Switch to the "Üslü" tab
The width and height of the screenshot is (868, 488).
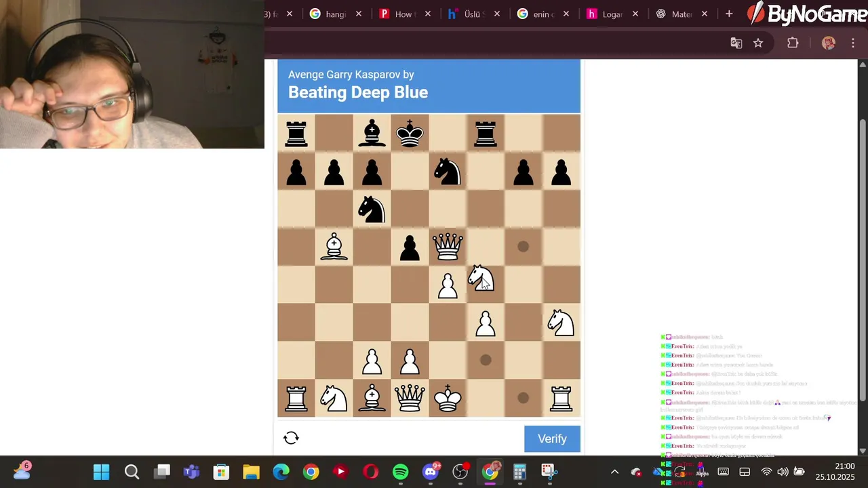(x=473, y=14)
